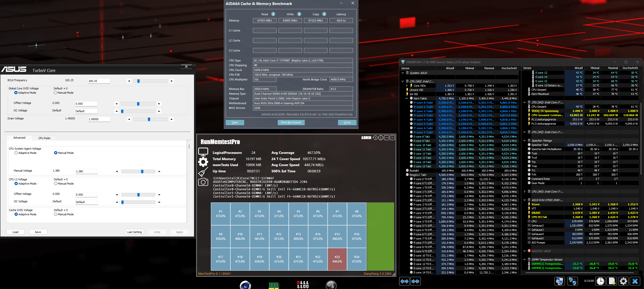Image resolution: width=644 pixels, height=289 pixels.
Task: Open HWiNFO monitor with magnifier icon
Action: (560, 281)
